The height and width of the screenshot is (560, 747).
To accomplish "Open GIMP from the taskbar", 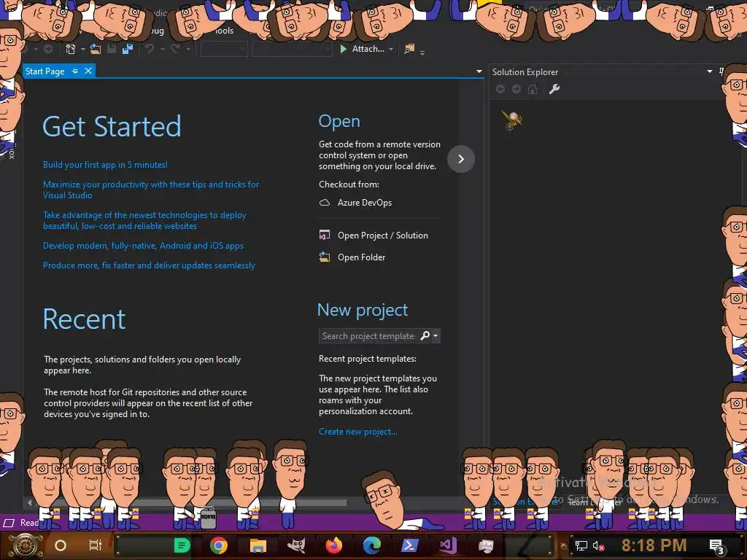I will (296, 545).
